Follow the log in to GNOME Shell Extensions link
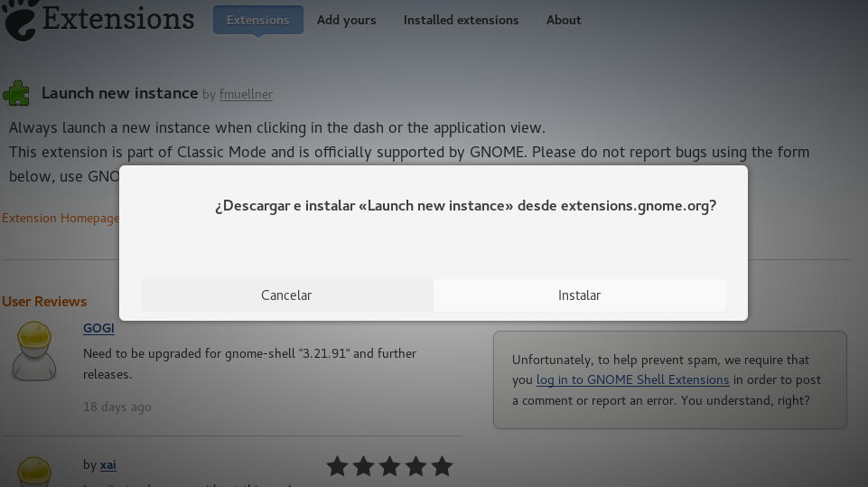The width and height of the screenshot is (868, 487). 633,379
